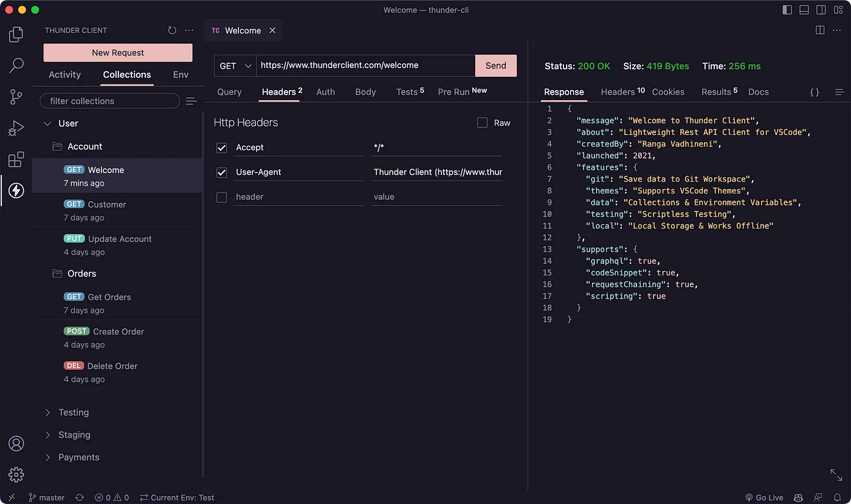Click the request URL field

[365, 66]
